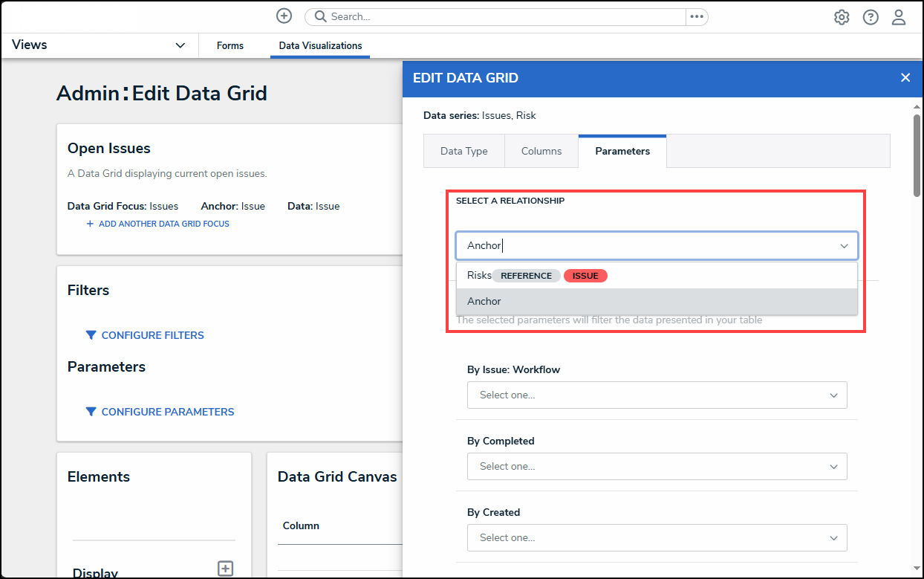Click the Configure Filters funnel icon

tap(91, 335)
